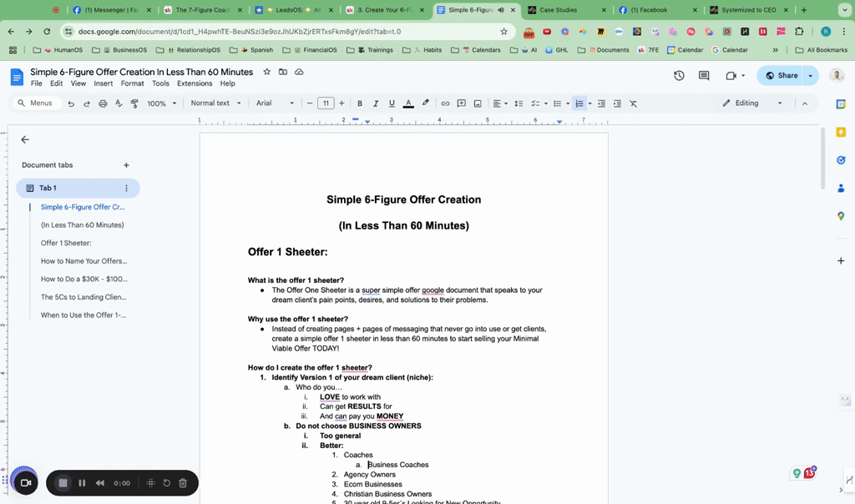
Task: Open the Arial font dropdown
Action: (275, 103)
